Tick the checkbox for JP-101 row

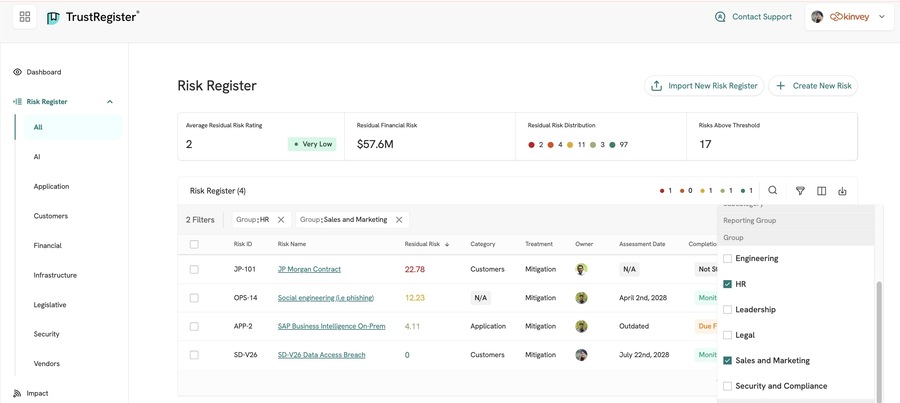coord(194,269)
